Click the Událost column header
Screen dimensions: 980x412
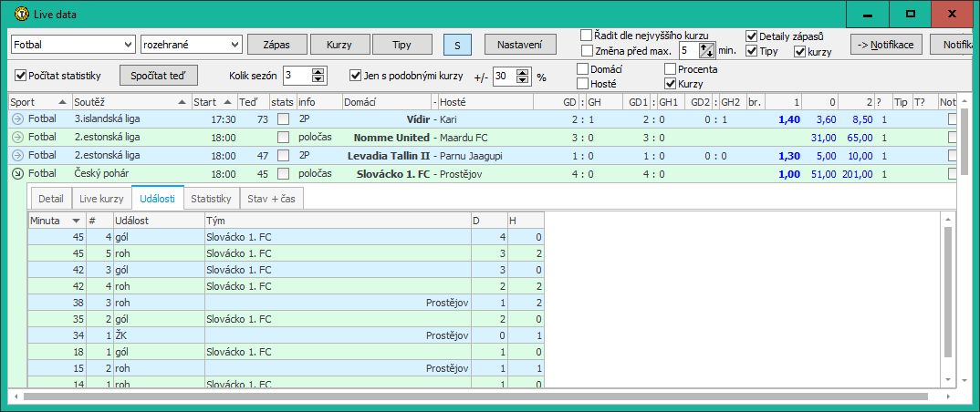pos(158,220)
